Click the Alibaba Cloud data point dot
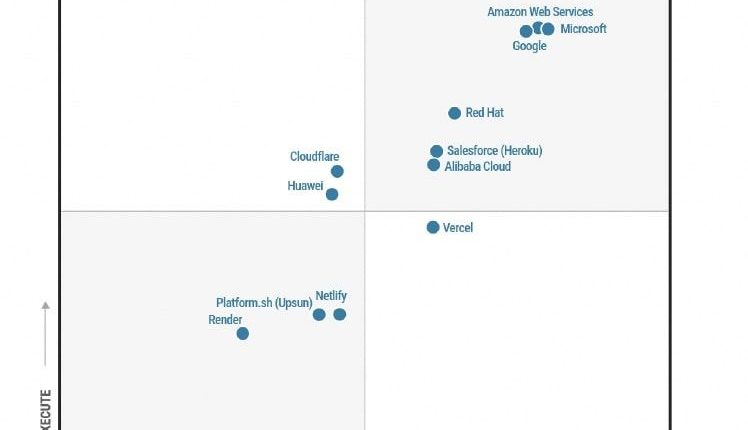 pos(434,165)
